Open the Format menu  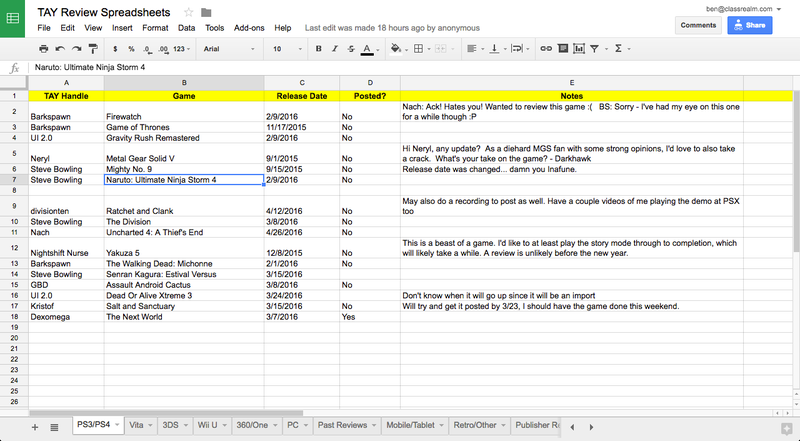click(155, 28)
